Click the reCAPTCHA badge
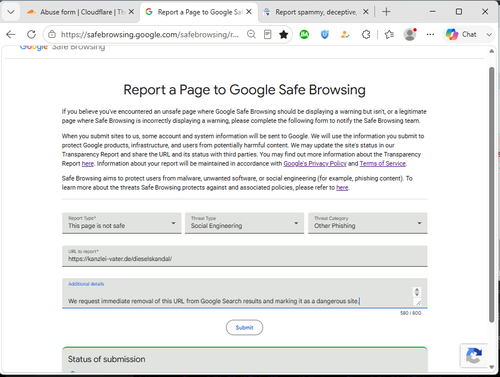 tap(474, 356)
